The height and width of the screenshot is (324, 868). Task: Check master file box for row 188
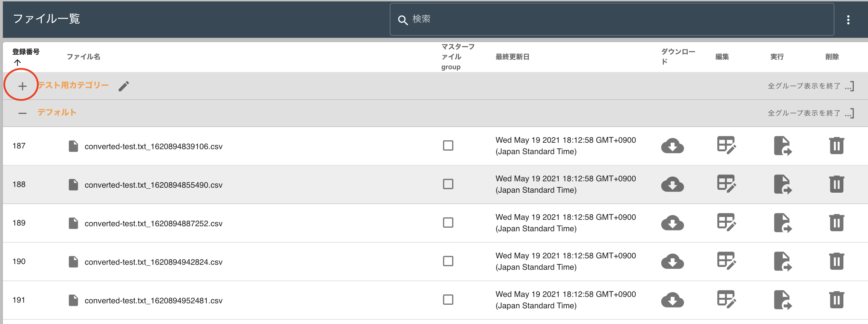[448, 184]
